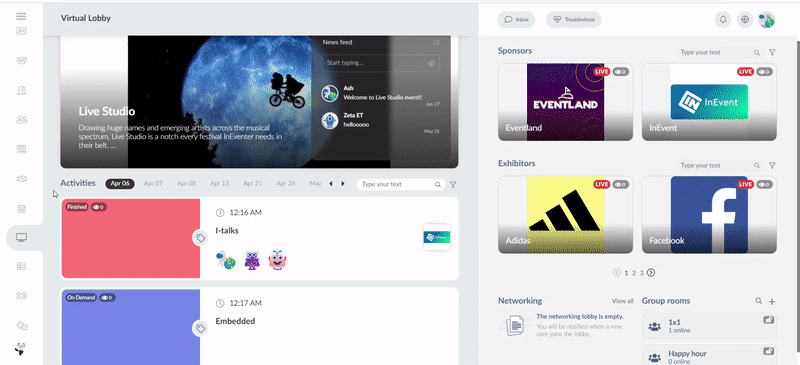The height and width of the screenshot is (365, 800).
Task: Open the Eventland sponsor card
Action: coord(565,102)
